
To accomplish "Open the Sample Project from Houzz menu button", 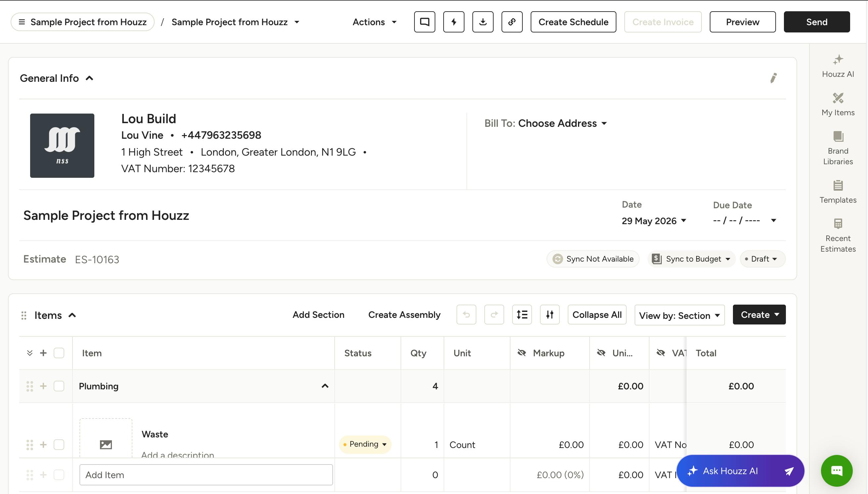I will (x=82, y=22).
